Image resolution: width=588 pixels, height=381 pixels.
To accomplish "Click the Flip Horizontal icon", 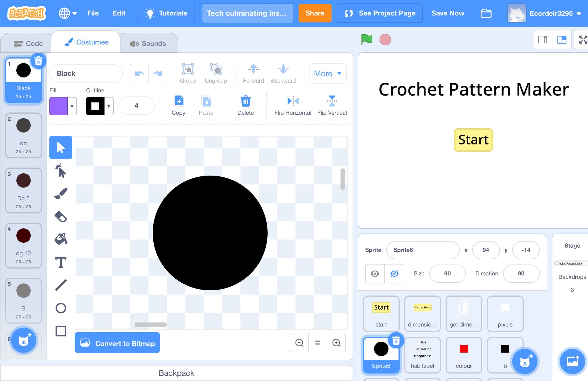I will click(293, 101).
